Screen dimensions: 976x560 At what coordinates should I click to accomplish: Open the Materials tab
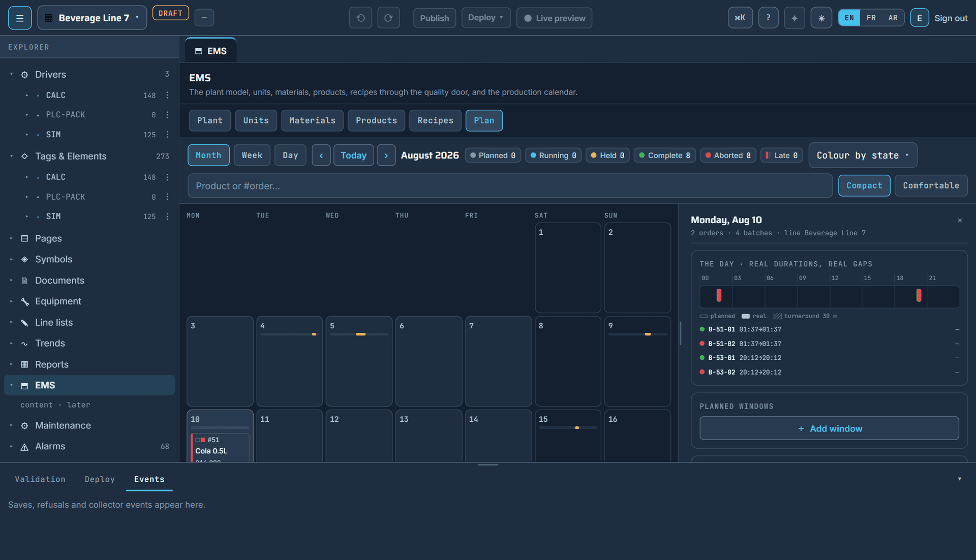pos(312,120)
